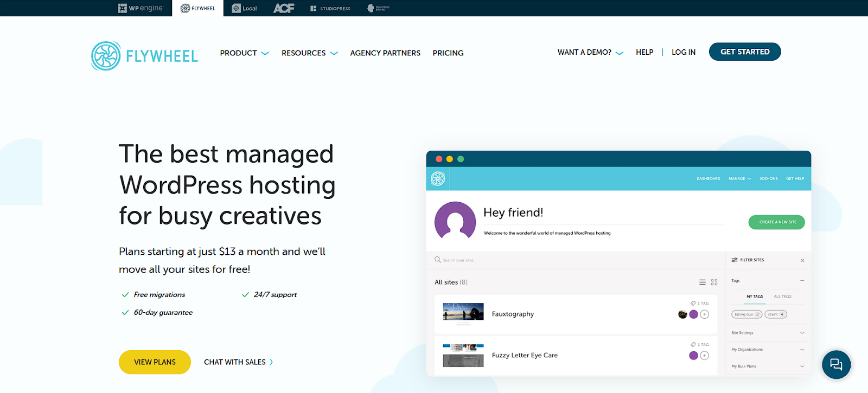Image resolution: width=868 pixels, height=393 pixels.
Task: Open the Local logo in the top bar
Action: pos(244,8)
